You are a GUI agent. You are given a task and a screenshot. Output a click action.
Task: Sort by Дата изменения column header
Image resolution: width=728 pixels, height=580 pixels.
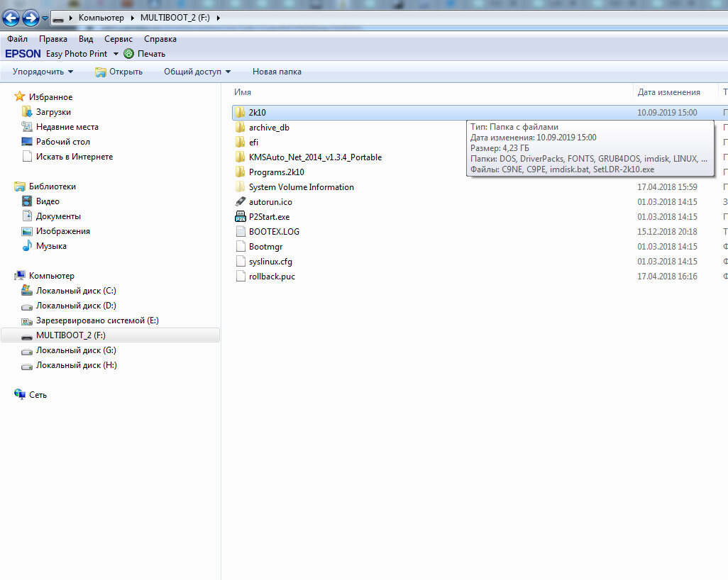point(668,92)
